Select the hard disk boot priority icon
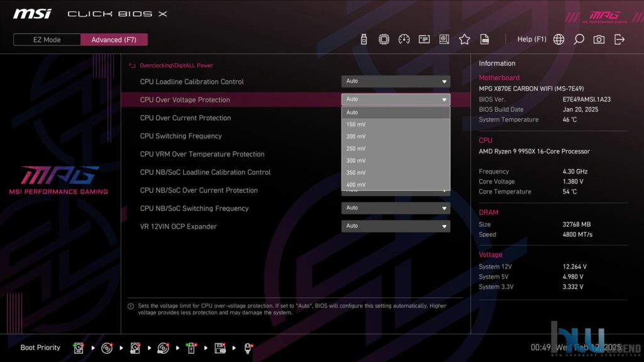644x362 pixels. pos(79,348)
